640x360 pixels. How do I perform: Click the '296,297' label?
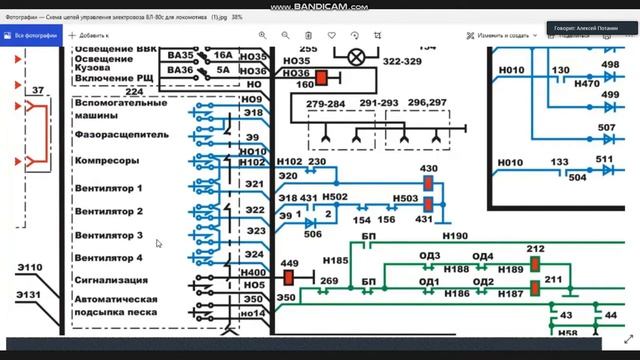click(427, 102)
